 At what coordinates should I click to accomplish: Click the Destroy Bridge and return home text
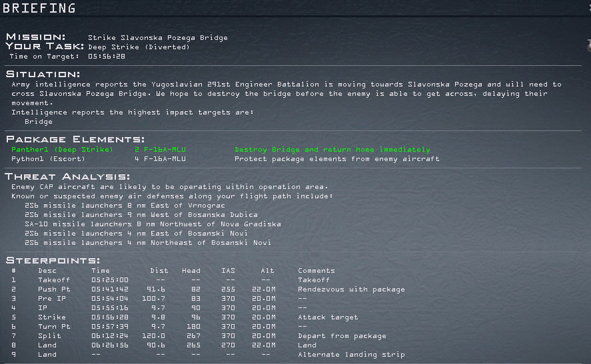(332, 150)
